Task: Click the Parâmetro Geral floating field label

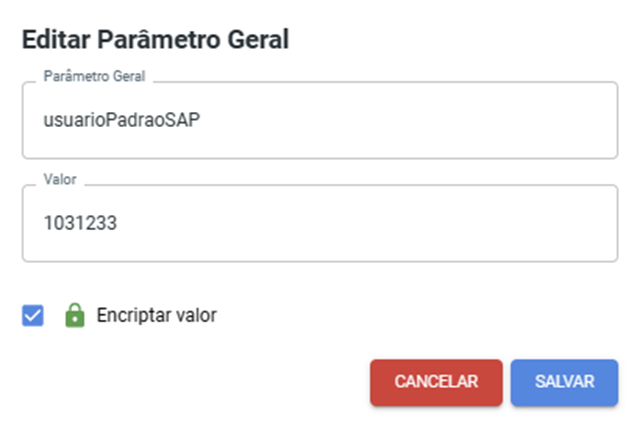Action: (94, 76)
